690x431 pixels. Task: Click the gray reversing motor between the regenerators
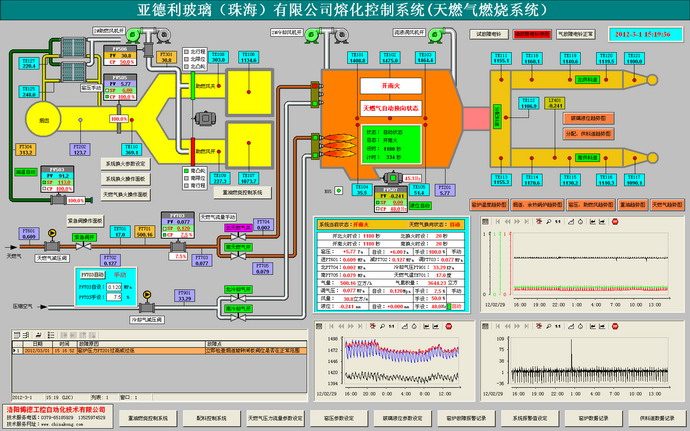[206, 118]
